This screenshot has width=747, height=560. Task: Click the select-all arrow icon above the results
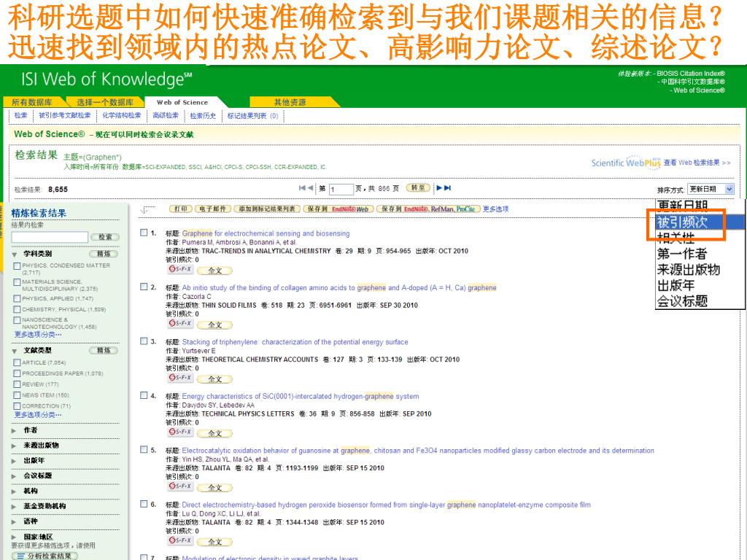[x=147, y=209]
